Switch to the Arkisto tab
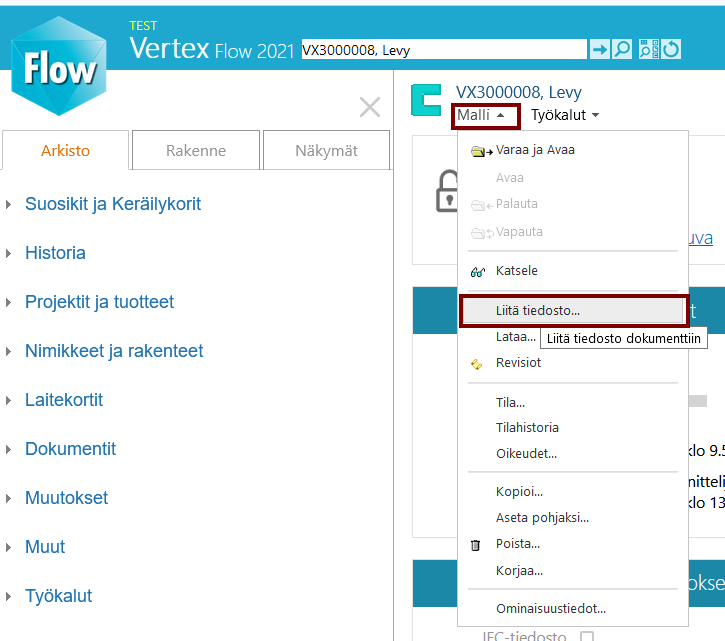Viewport: 725px width, 641px height. tap(65, 150)
